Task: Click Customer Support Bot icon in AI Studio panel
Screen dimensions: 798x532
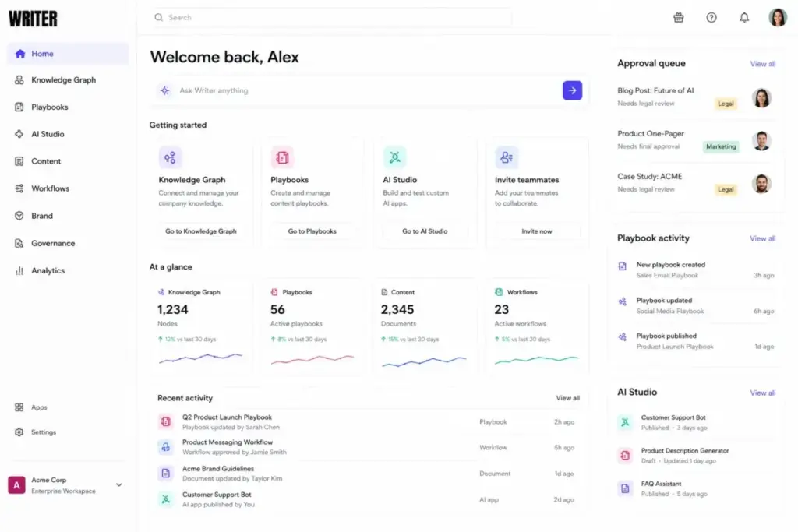Action: (625, 422)
